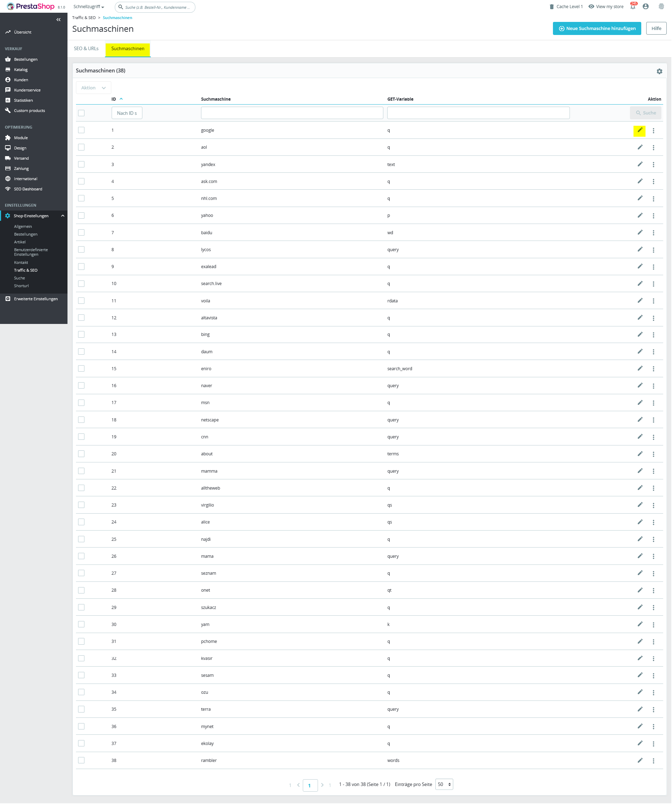
Task: Open the Schnellzugriff dropdown
Action: tap(89, 7)
